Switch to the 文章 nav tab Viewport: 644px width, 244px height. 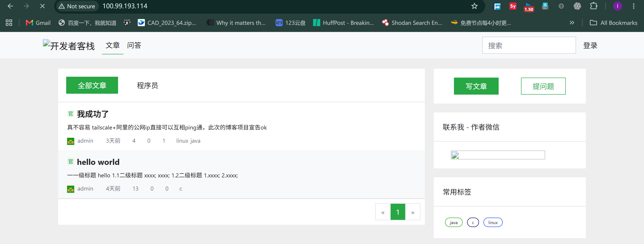pos(112,45)
